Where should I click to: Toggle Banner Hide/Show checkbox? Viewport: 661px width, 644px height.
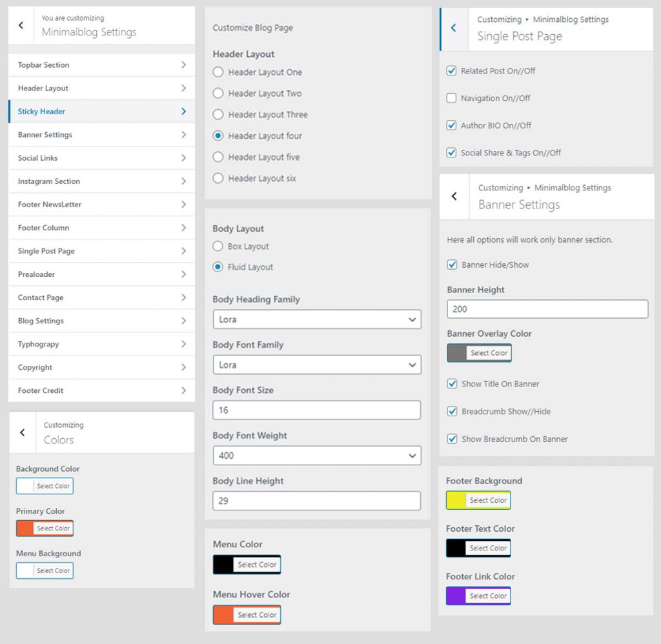pyautogui.click(x=452, y=265)
